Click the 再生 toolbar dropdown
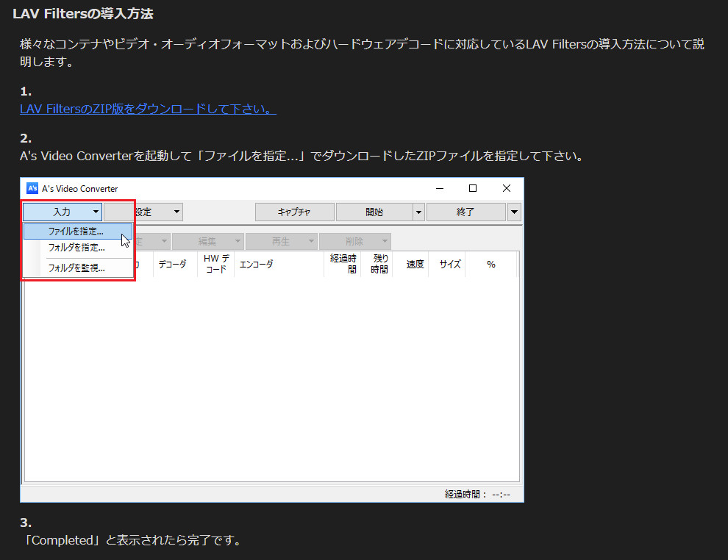 (281, 241)
